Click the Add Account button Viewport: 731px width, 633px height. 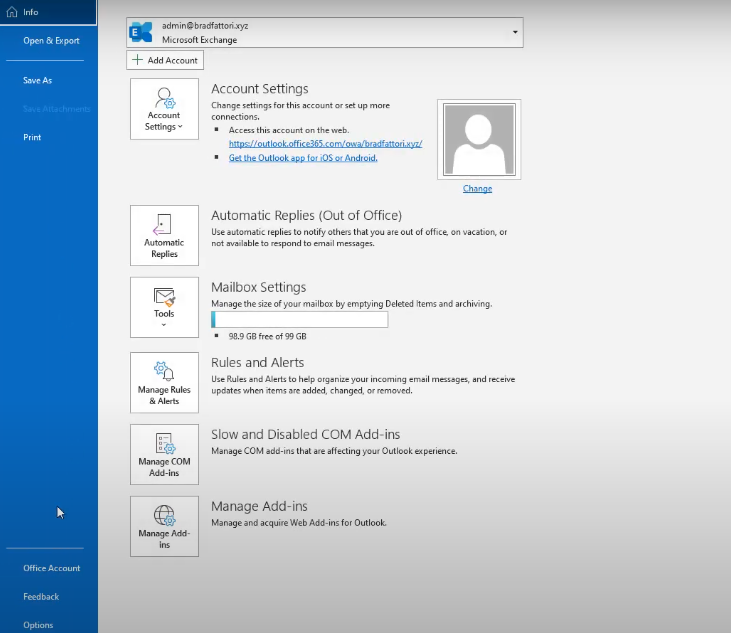tap(165, 60)
